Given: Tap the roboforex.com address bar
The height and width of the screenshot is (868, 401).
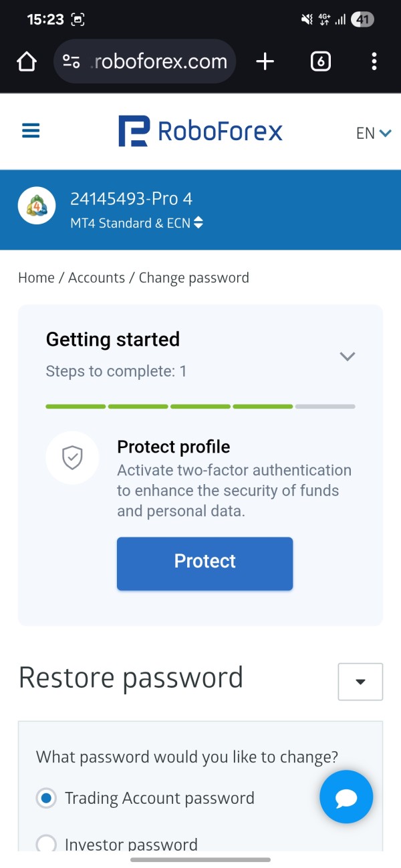Looking at the screenshot, I should pyautogui.click(x=159, y=62).
